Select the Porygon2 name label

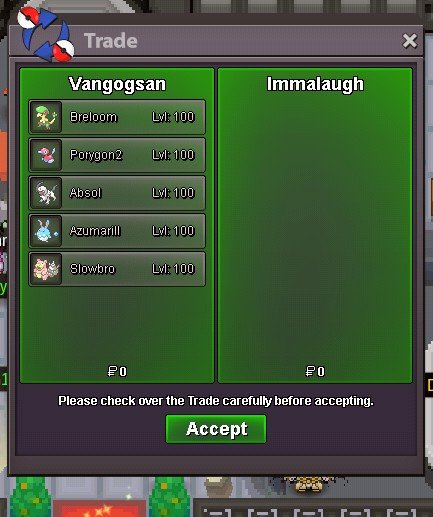pyautogui.click(x=96, y=155)
